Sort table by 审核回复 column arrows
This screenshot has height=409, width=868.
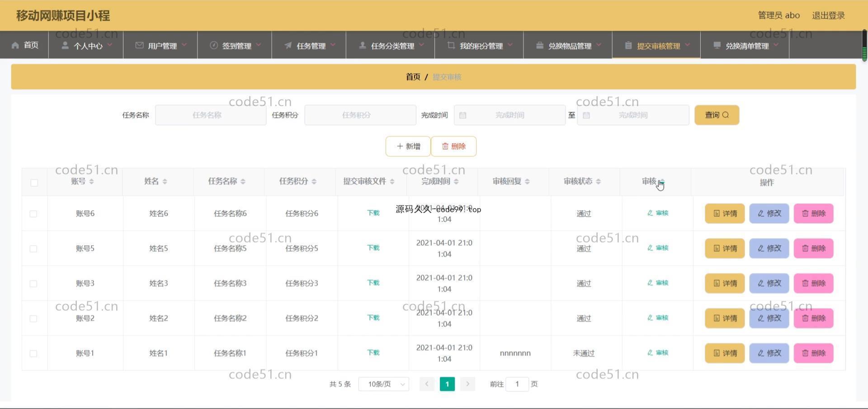point(527,181)
